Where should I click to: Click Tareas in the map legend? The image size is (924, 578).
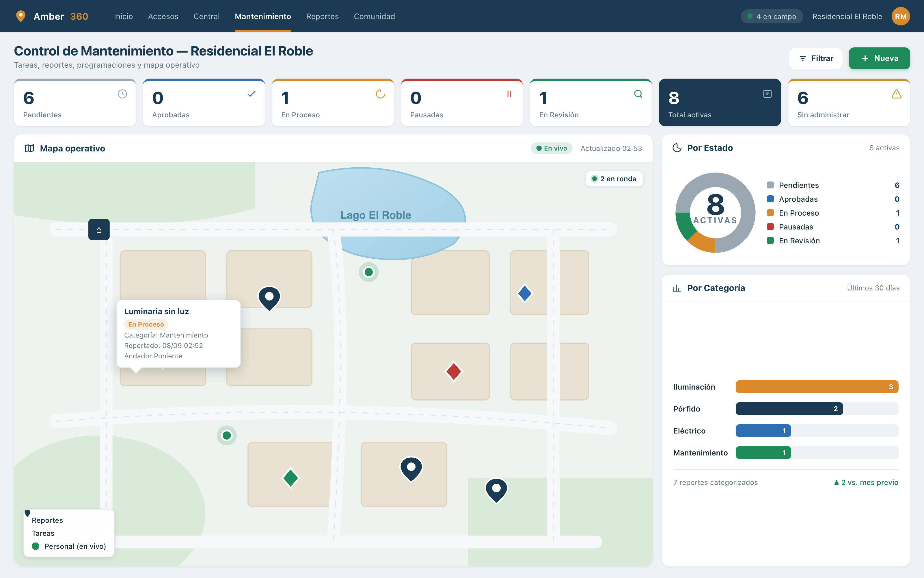click(x=43, y=533)
